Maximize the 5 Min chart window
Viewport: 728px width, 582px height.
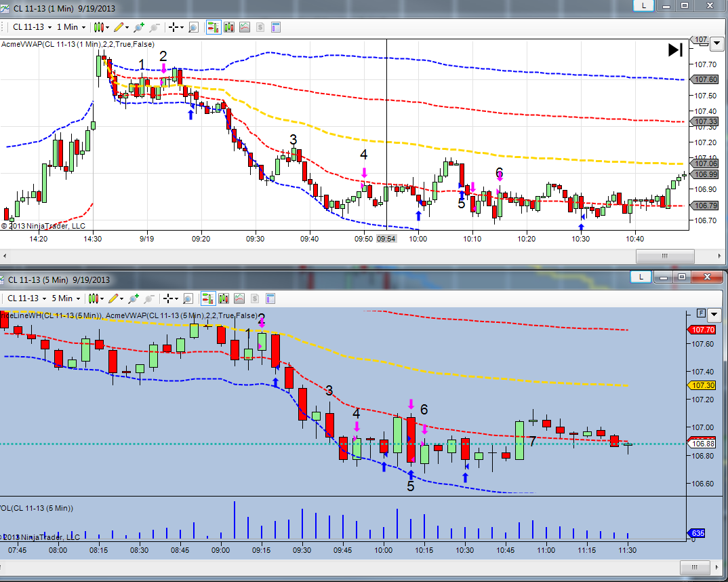(682, 277)
